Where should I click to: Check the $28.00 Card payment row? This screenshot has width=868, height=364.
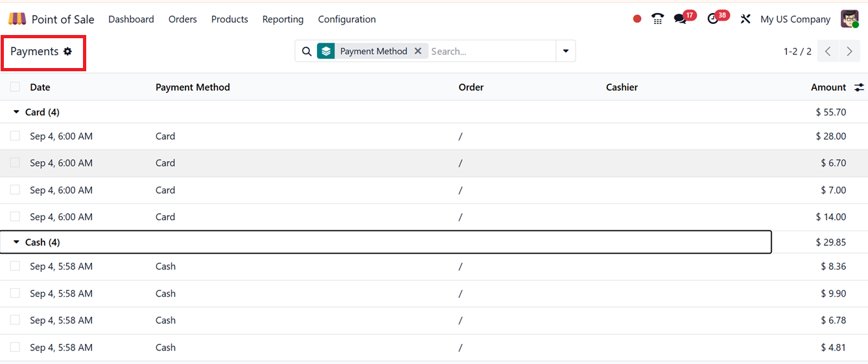pyautogui.click(x=15, y=136)
